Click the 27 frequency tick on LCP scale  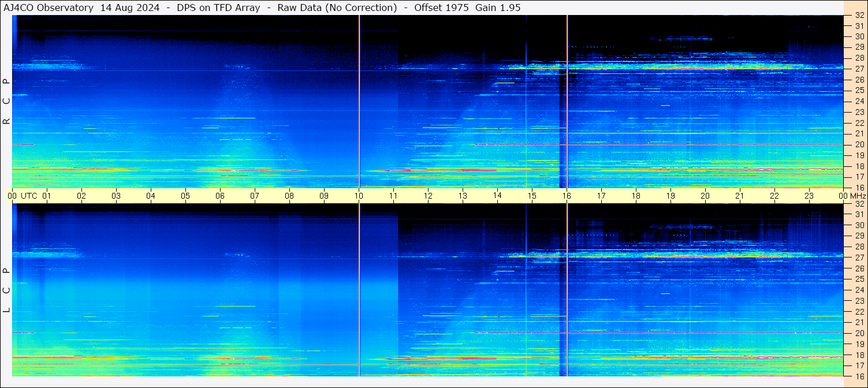(x=859, y=258)
